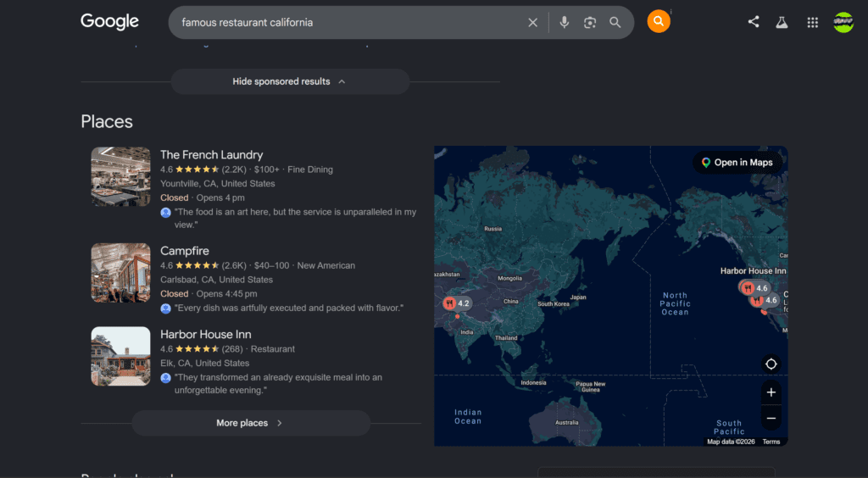Open Search Labs flask icon

[x=782, y=22]
